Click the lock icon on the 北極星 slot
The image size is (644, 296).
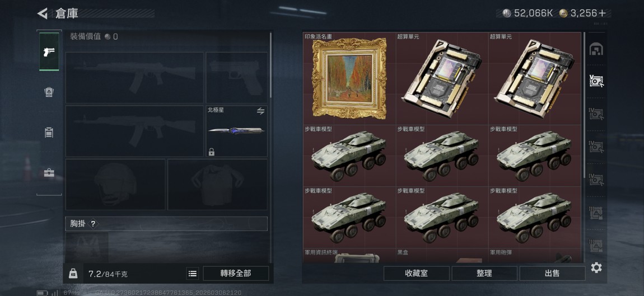211,152
